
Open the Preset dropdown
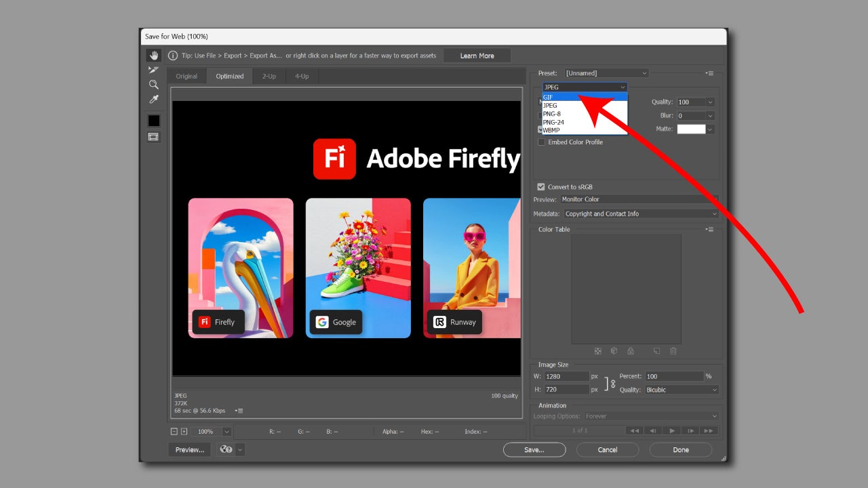click(606, 73)
